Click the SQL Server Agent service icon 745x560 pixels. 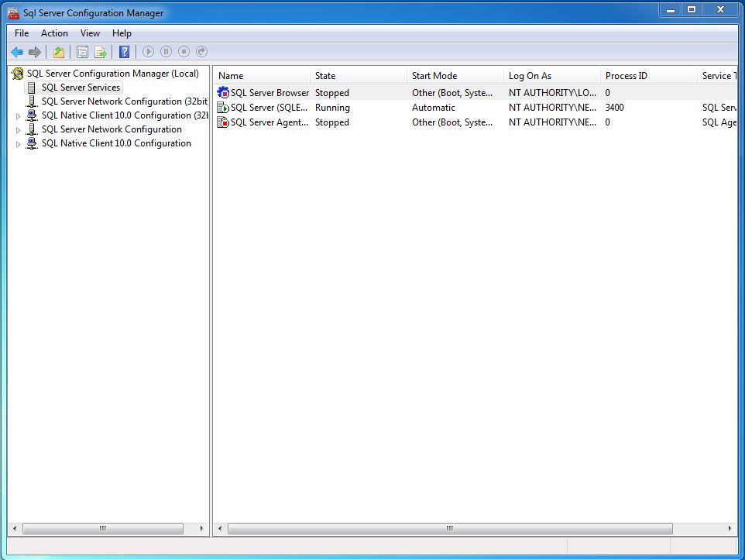223,122
